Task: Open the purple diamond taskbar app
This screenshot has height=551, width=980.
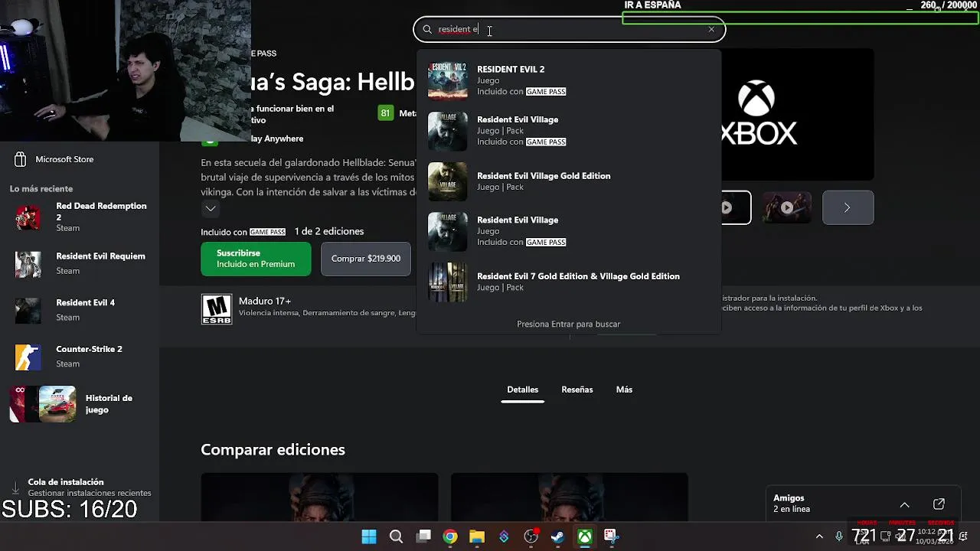Action: pyautogui.click(x=504, y=536)
